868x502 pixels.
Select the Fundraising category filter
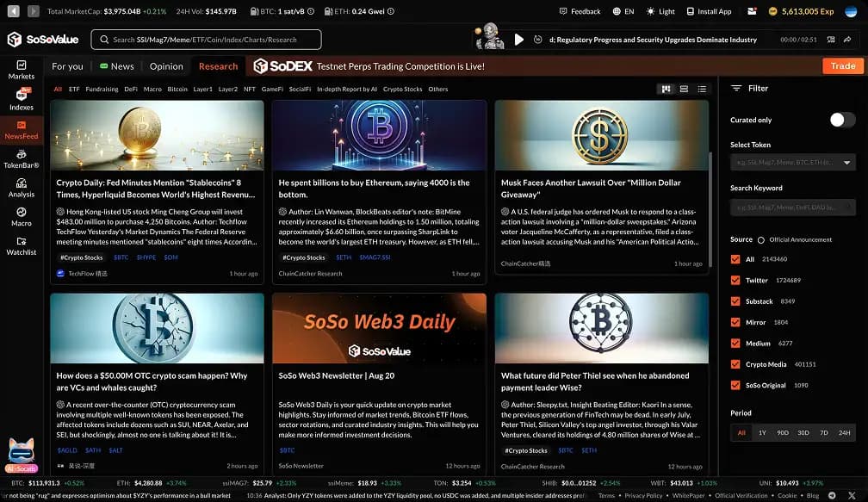click(x=102, y=89)
